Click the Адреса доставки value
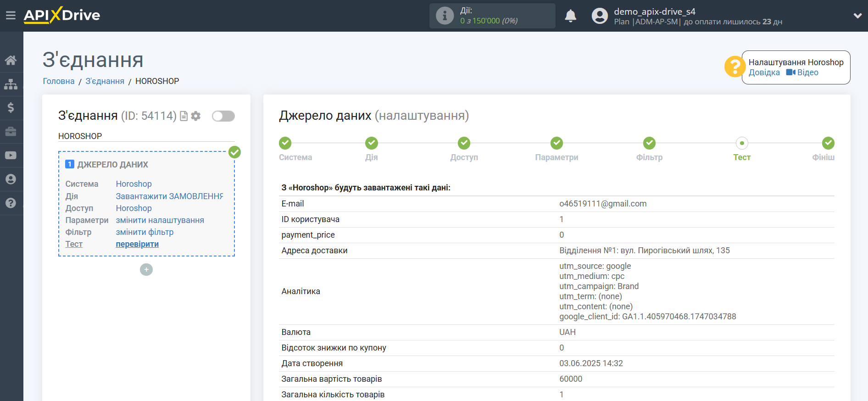Viewport: 868px width, 401px height. [x=645, y=251]
